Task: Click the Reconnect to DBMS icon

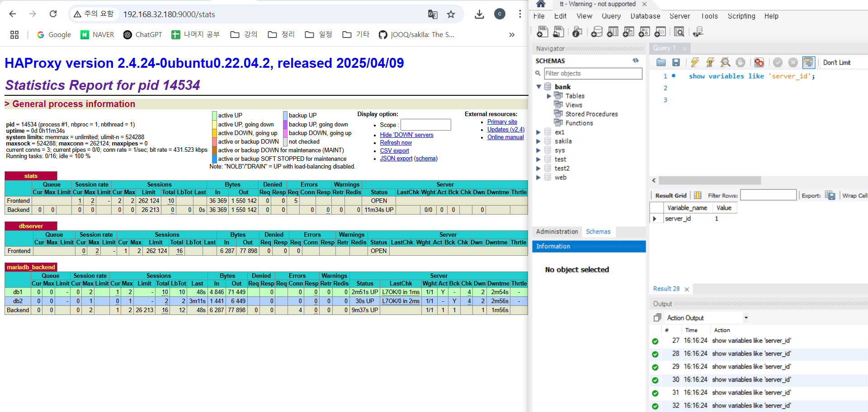Action: pos(698,32)
